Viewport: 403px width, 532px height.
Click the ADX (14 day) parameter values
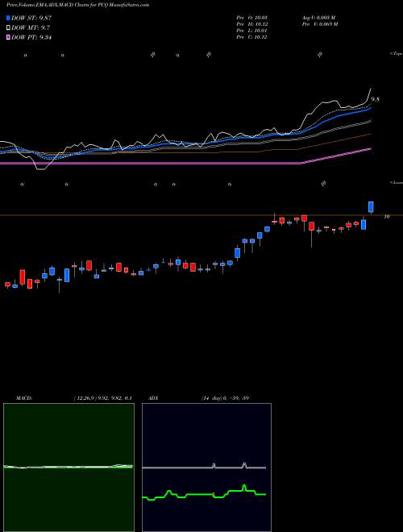pyautogui.click(x=226, y=398)
